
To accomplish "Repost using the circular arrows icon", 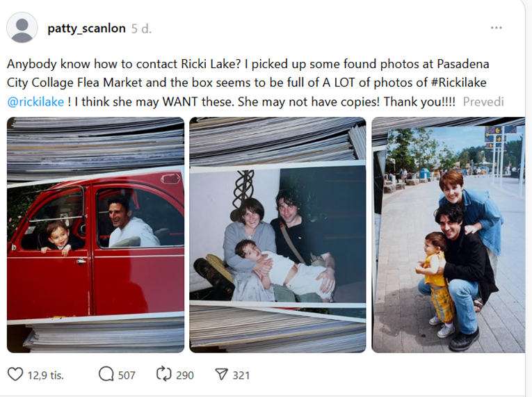I will 164,375.
